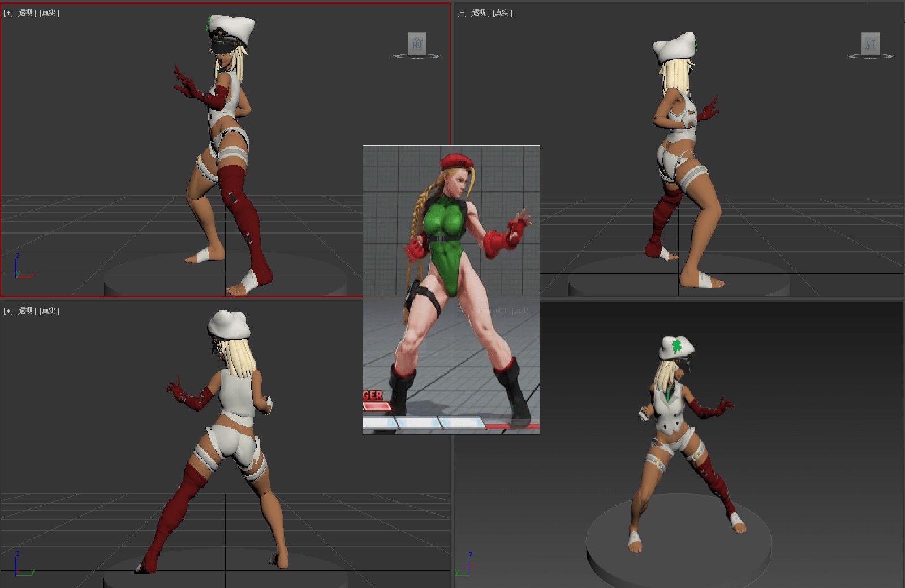Click the compass ring under the 前 ViewCube
The image size is (905, 588).
pos(417,56)
